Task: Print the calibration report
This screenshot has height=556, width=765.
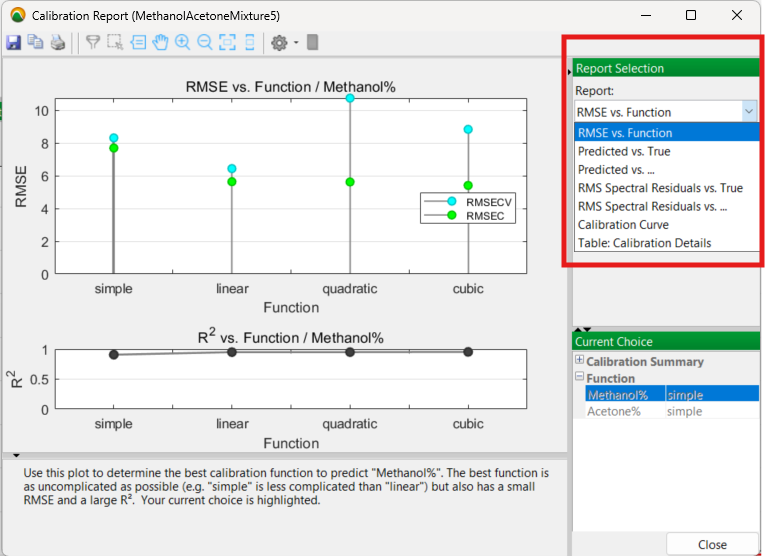Action: 57,42
